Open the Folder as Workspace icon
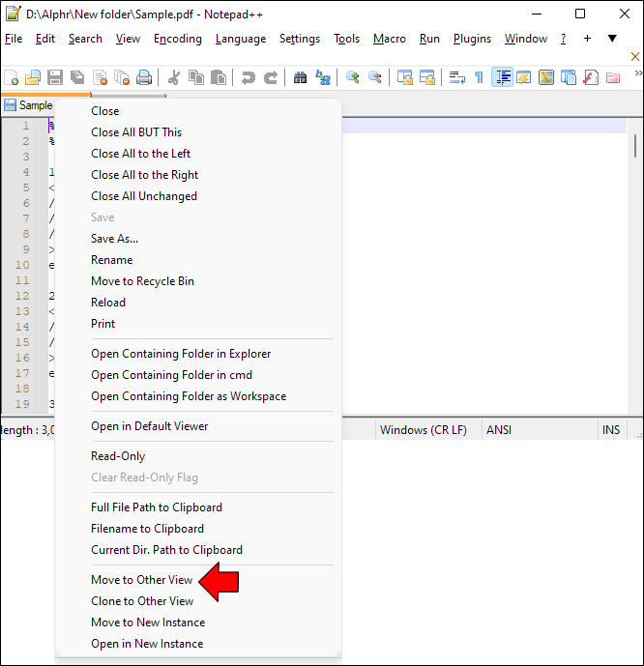 pyautogui.click(x=613, y=77)
